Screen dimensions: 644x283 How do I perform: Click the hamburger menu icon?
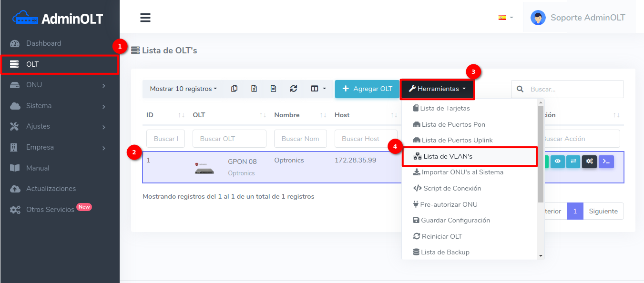(145, 18)
